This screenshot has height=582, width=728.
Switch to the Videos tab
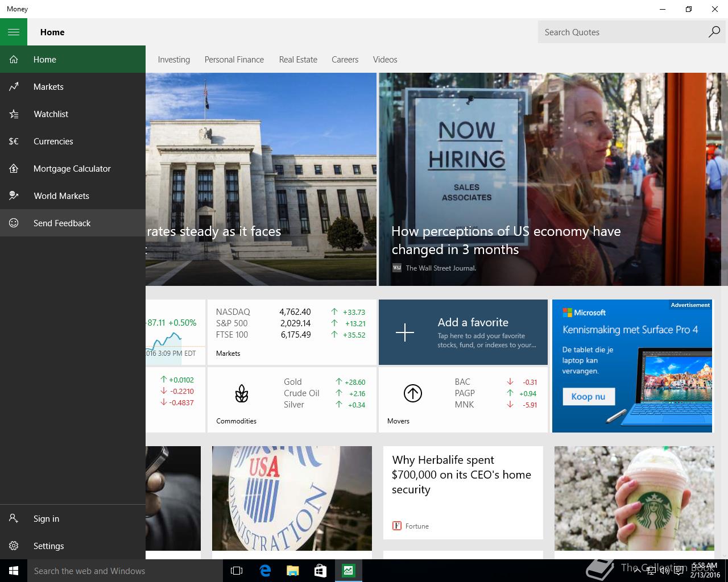click(385, 59)
